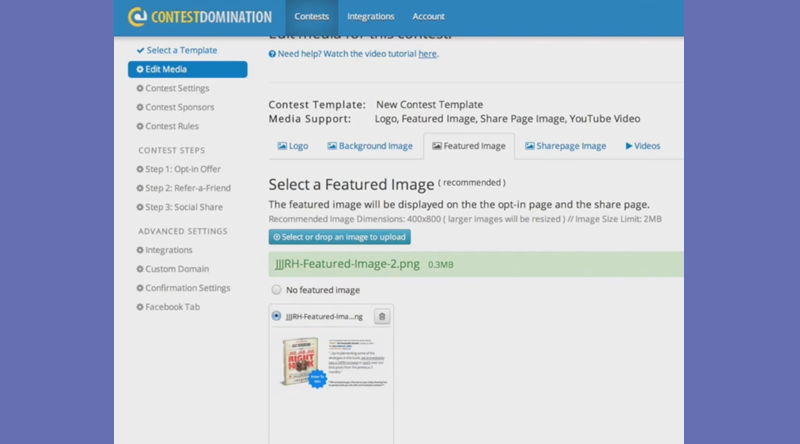Click the upload icon on the upload button

coord(277,237)
